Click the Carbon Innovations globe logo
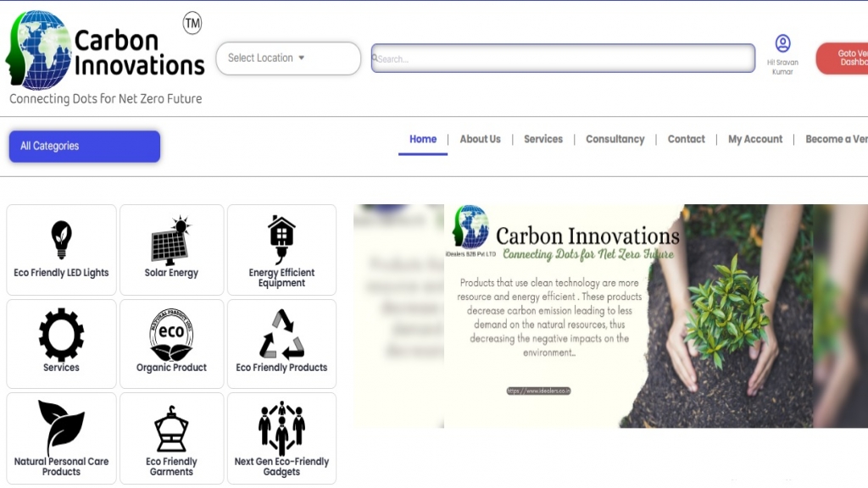 point(39,50)
